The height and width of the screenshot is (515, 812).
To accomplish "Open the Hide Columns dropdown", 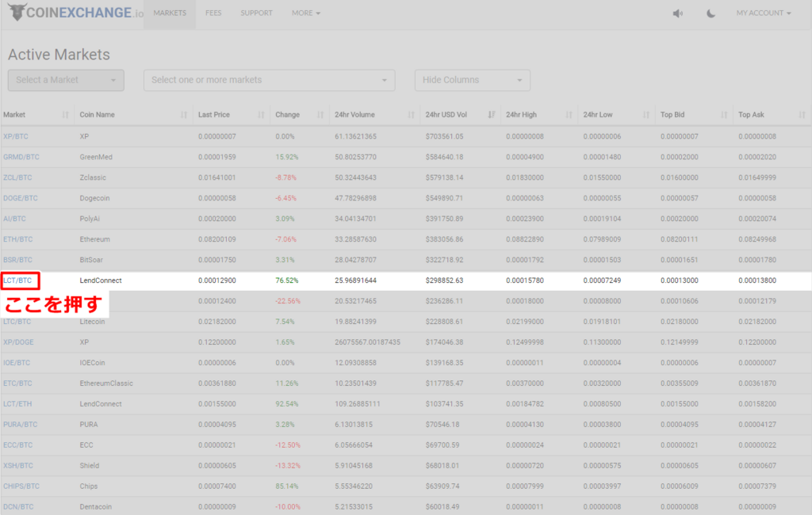I will [473, 80].
